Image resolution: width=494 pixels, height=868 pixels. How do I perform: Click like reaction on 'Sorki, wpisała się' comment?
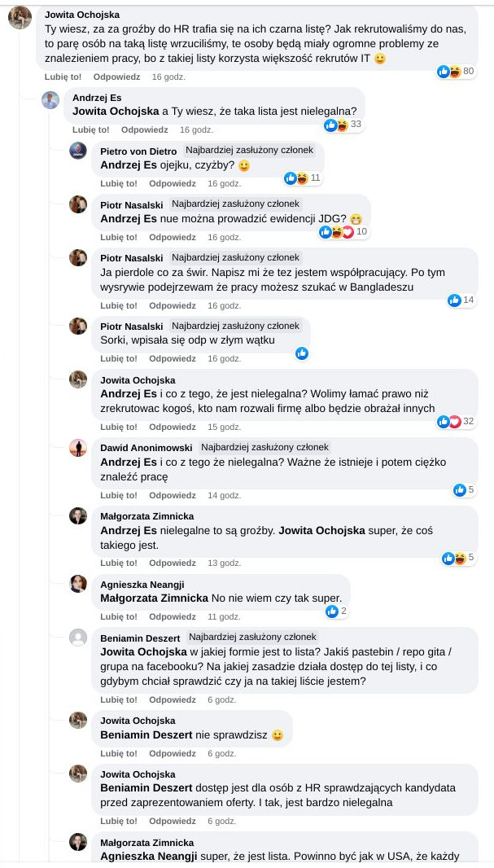[x=302, y=353]
